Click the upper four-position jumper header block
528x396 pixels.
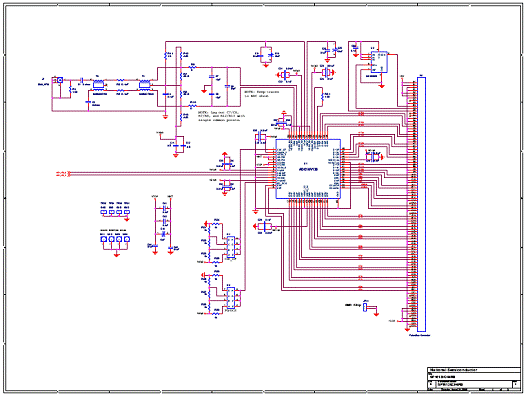coord(231,247)
